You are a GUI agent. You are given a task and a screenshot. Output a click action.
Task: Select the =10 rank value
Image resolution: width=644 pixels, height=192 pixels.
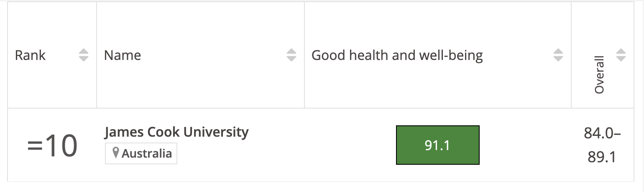[x=52, y=146]
